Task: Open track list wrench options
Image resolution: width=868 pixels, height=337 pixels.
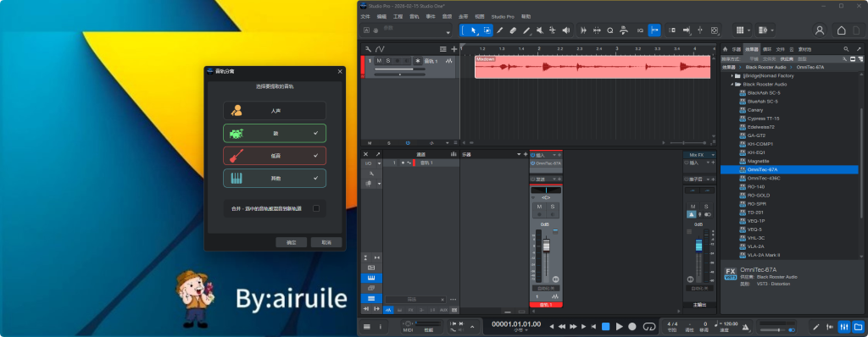Action: click(368, 49)
